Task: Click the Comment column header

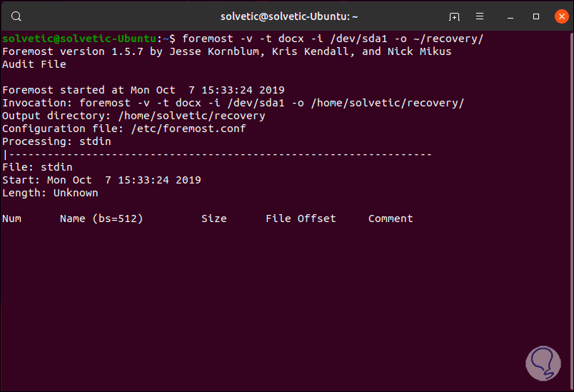Action: 391,218
